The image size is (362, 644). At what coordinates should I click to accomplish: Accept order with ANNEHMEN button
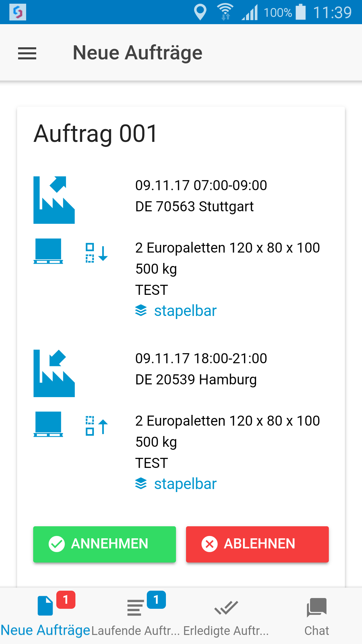point(105,544)
